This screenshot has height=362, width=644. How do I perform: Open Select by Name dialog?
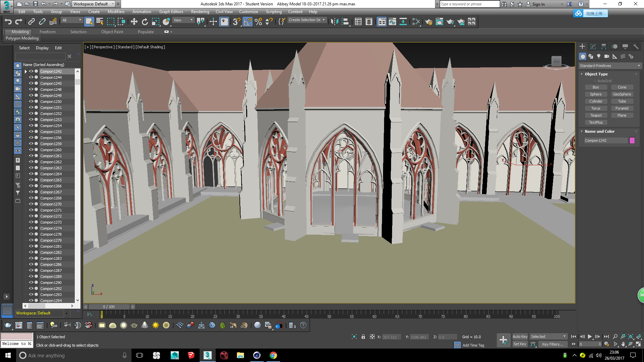point(100,22)
